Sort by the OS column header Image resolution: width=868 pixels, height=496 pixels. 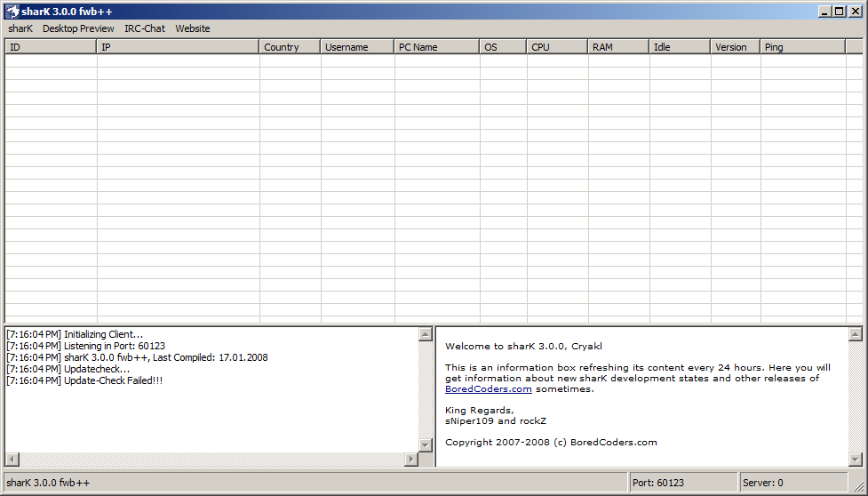point(503,47)
